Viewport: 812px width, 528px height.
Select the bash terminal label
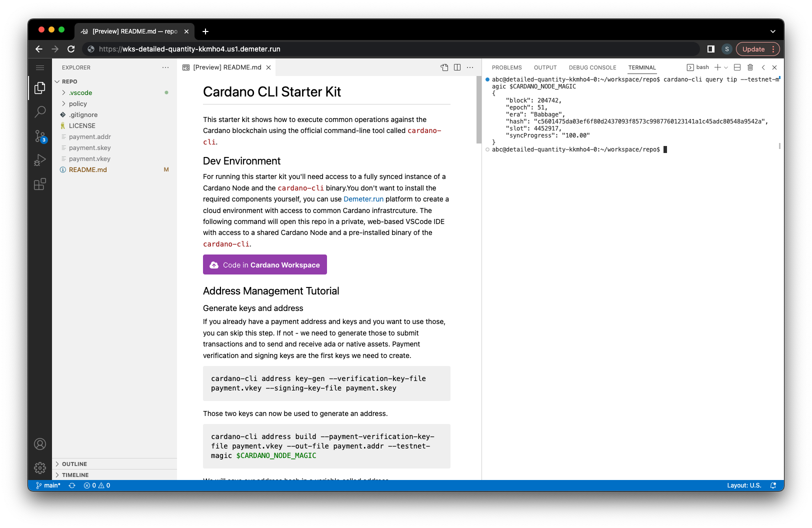coord(698,67)
